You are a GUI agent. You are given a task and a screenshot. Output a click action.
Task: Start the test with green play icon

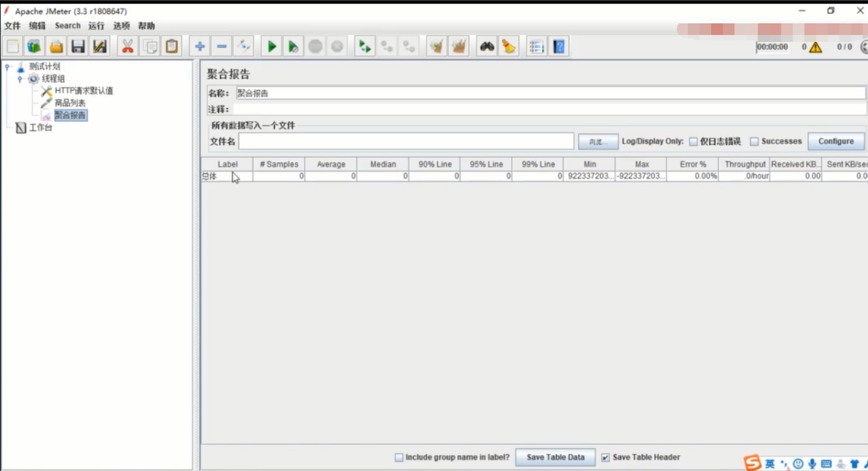[x=272, y=47]
